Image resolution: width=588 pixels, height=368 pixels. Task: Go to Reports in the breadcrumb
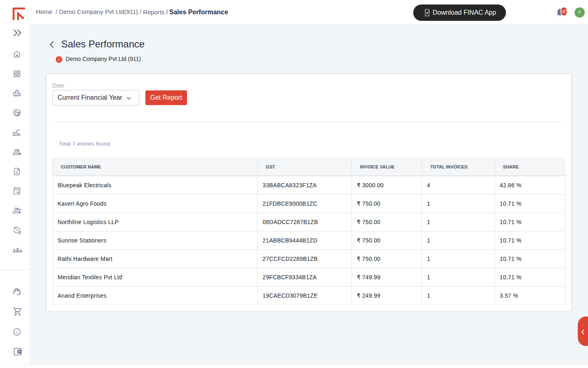(154, 12)
